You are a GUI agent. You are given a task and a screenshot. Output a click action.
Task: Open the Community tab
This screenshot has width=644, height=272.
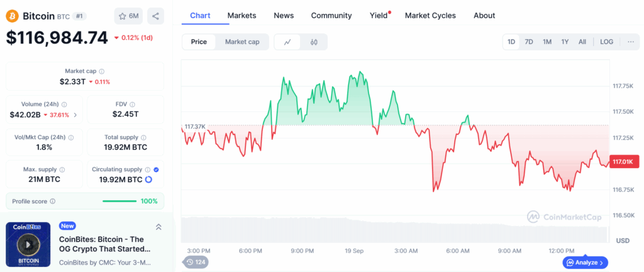point(331,16)
